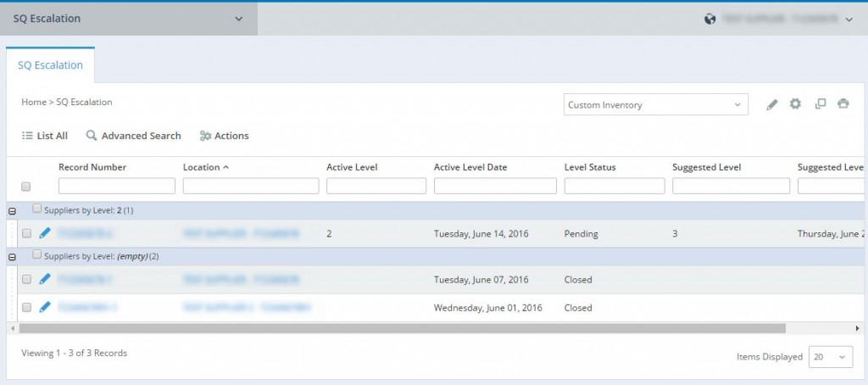Open the SQ Escalation module dropdown
The width and height of the screenshot is (868, 385).
[x=129, y=19]
